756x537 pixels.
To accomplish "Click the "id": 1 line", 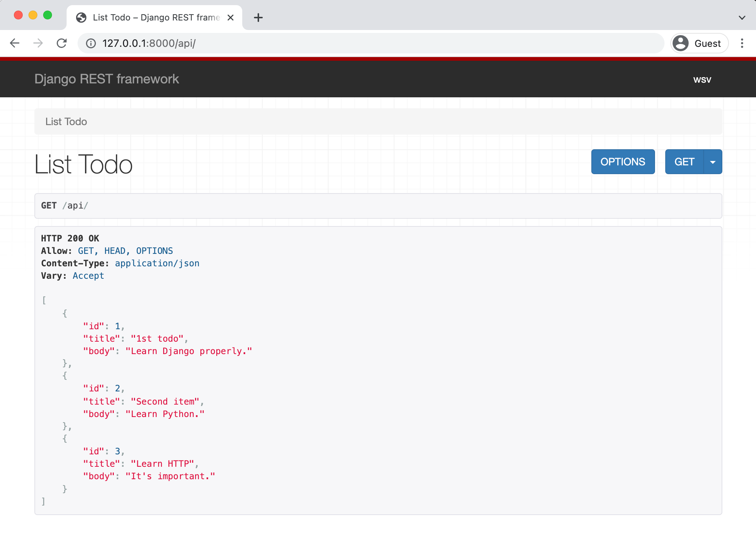I will (104, 326).
